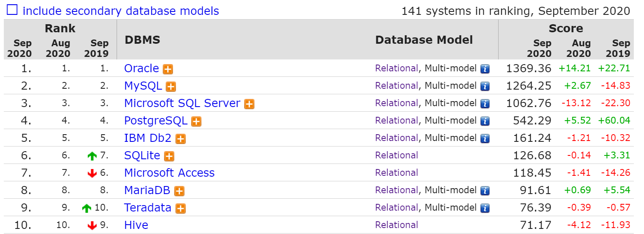Click the green up arrow in SQLite row
Image resolution: width=644 pixels, height=234 pixels.
(x=92, y=156)
